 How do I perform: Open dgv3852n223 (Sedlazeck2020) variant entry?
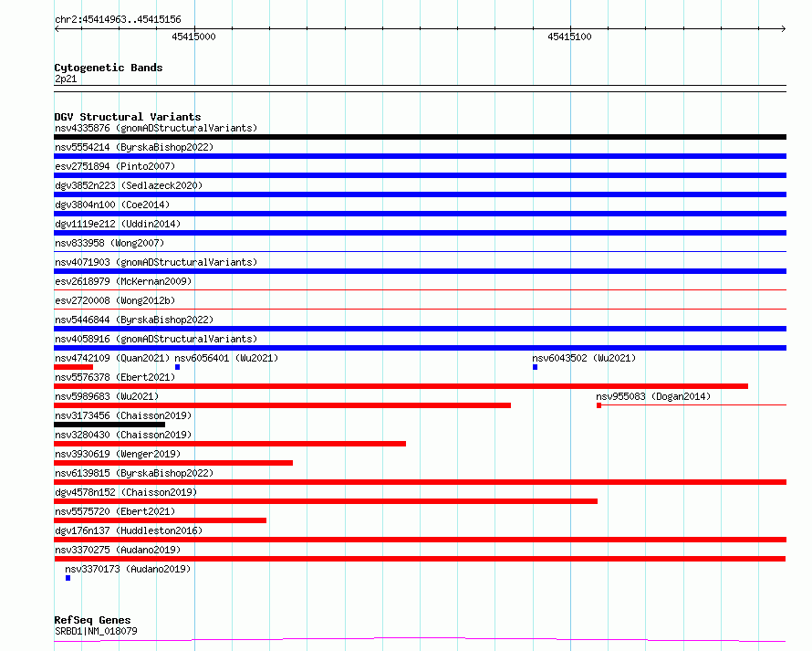tap(129, 185)
